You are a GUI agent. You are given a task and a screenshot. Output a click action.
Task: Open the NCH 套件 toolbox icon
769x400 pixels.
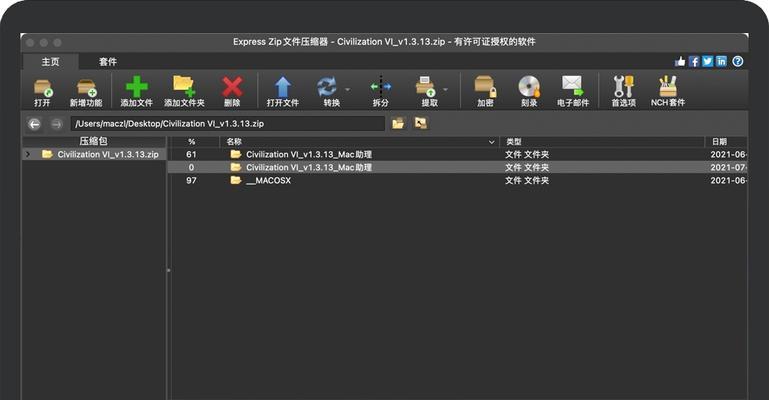667,87
